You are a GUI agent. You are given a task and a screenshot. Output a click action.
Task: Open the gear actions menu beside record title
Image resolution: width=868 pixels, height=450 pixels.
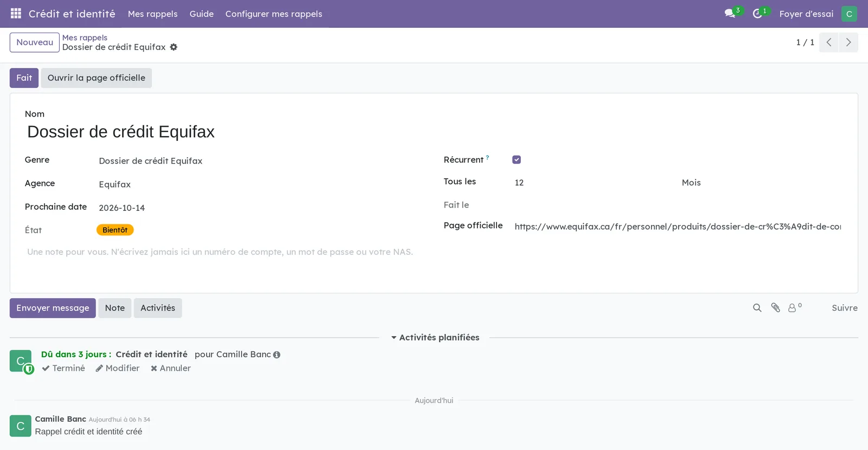click(174, 47)
